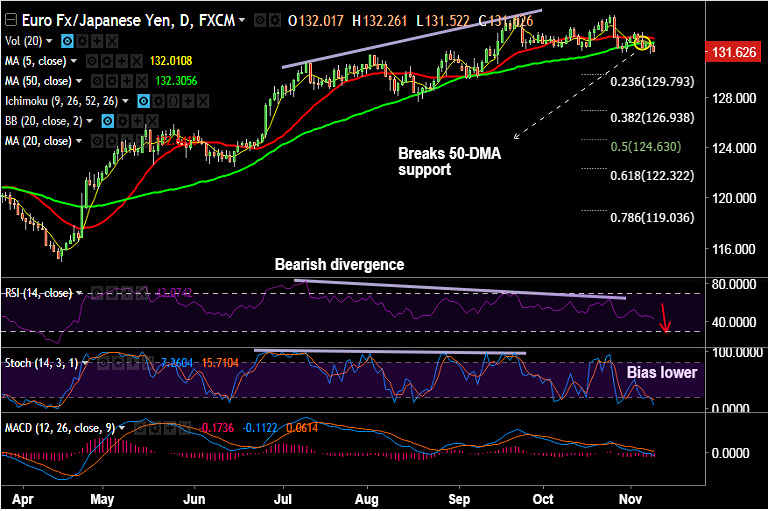Select the MACD (12, 26, close, 9) label
768x511 pixels.
point(60,428)
